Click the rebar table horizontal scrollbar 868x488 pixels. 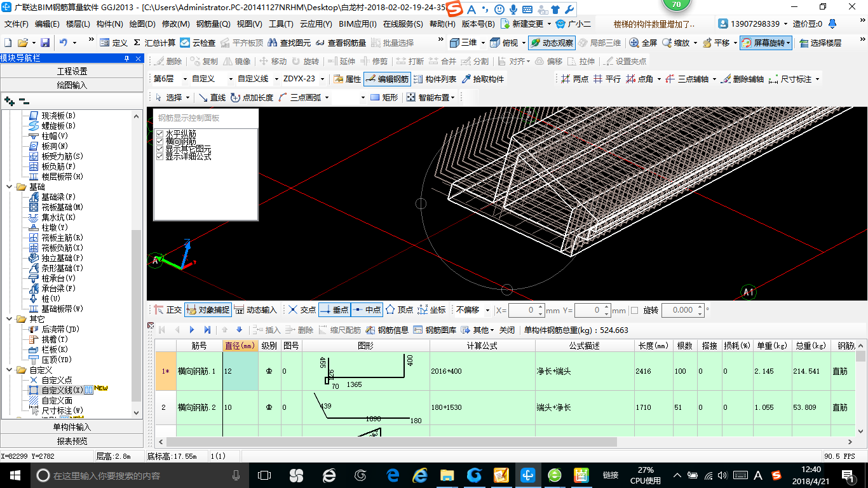(x=391, y=442)
